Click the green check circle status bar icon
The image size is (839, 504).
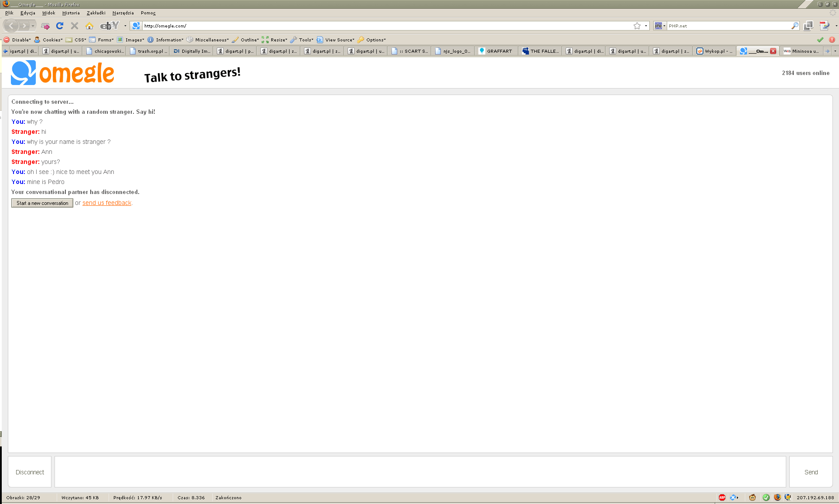click(x=766, y=497)
